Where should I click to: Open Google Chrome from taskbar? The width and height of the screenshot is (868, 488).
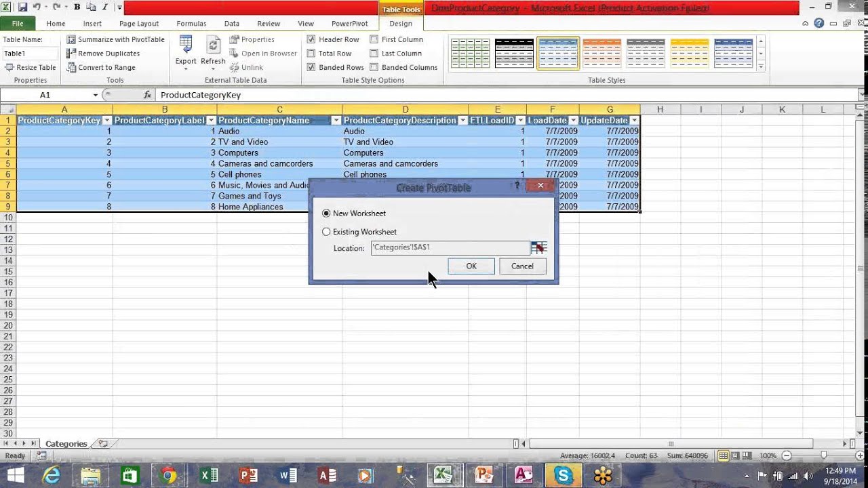point(169,475)
